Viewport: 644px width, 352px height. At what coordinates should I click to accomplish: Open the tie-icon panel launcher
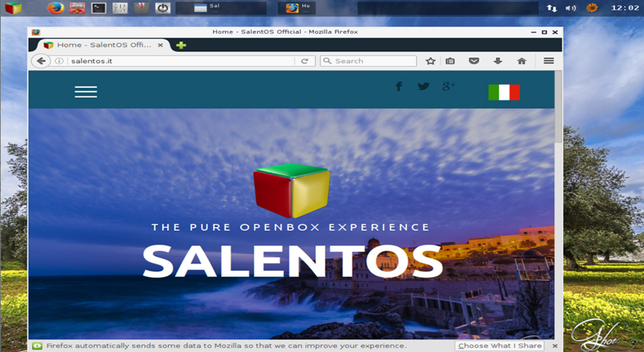[141, 8]
